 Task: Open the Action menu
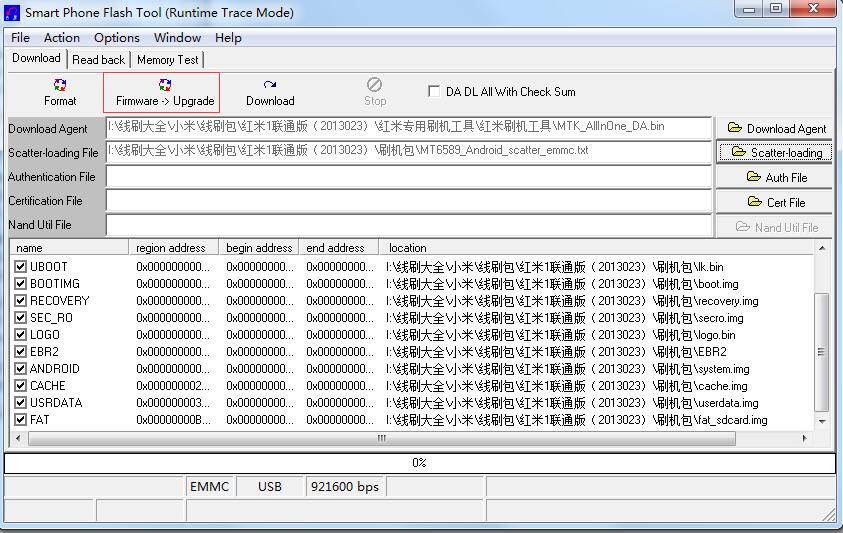(61, 37)
